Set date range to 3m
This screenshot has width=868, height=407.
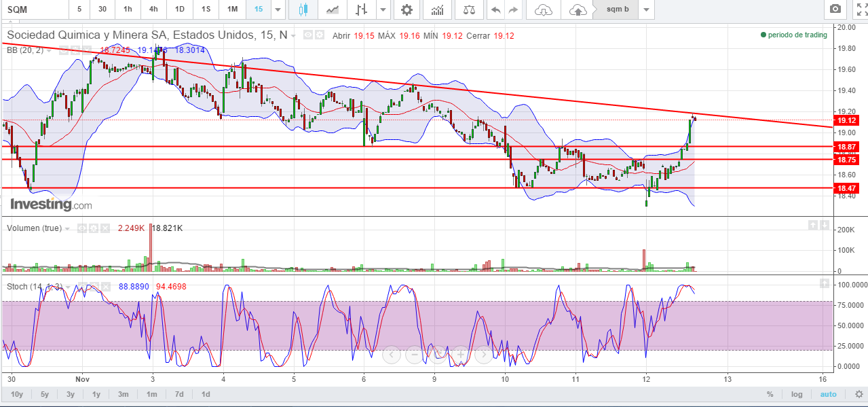123,394
